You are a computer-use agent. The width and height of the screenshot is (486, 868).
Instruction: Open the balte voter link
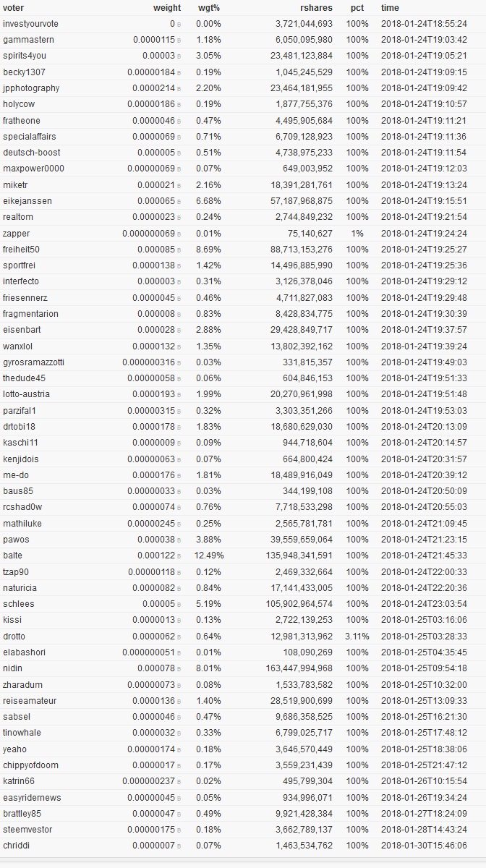click(12, 556)
